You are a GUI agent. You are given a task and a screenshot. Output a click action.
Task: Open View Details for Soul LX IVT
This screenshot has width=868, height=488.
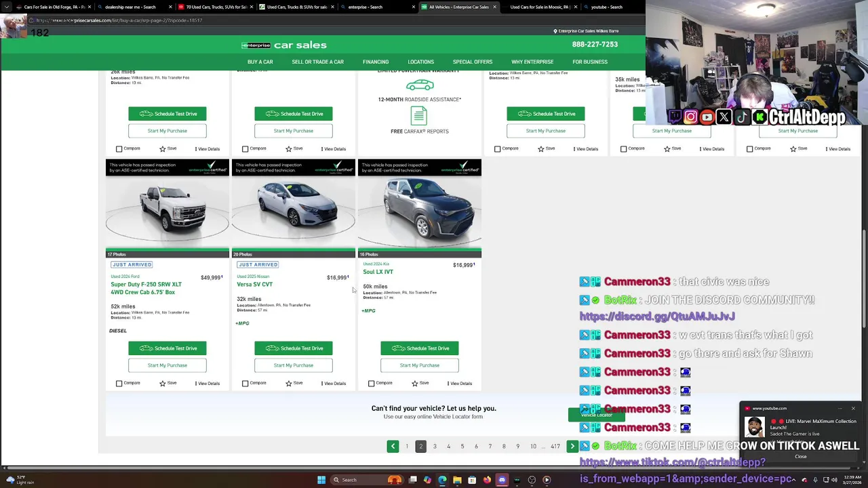tap(460, 384)
